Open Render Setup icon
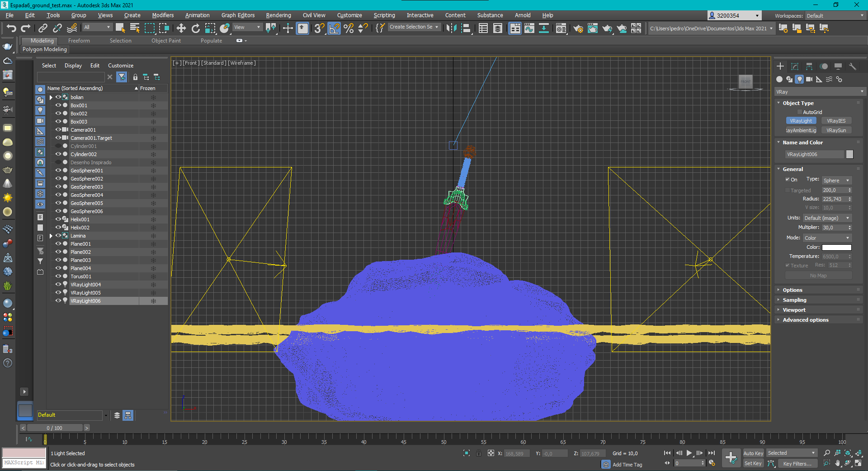The height and width of the screenshot is (471, 868). pyautogui.click(x=578, y=29)
